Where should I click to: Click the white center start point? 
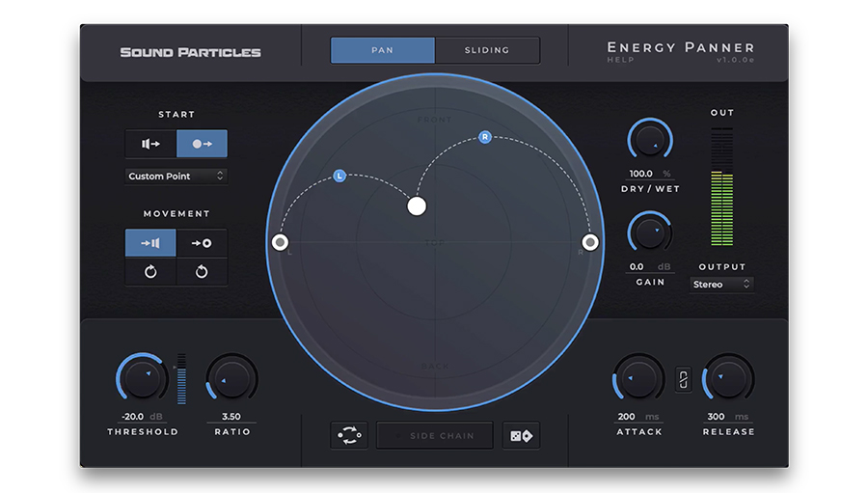point(417,206)
